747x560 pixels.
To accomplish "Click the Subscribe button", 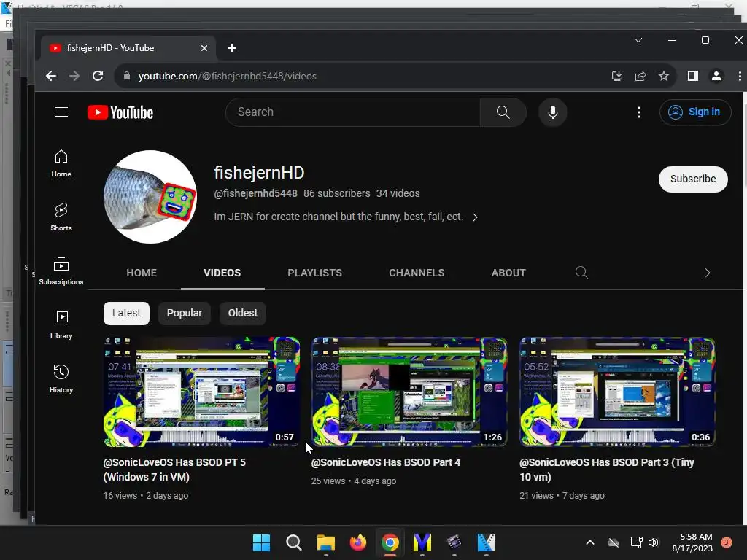I will click(693, 179).
